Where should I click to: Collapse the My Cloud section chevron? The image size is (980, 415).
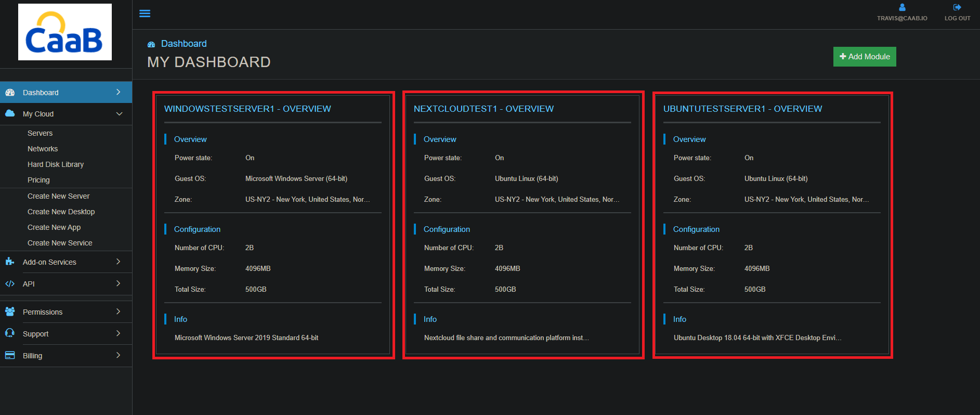coord(119,114)
